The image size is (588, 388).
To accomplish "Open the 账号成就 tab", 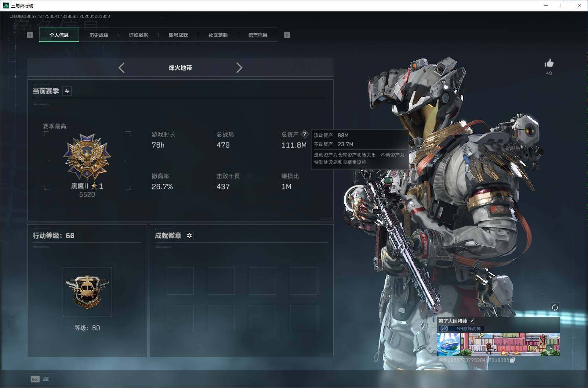I will coord(178,35).
